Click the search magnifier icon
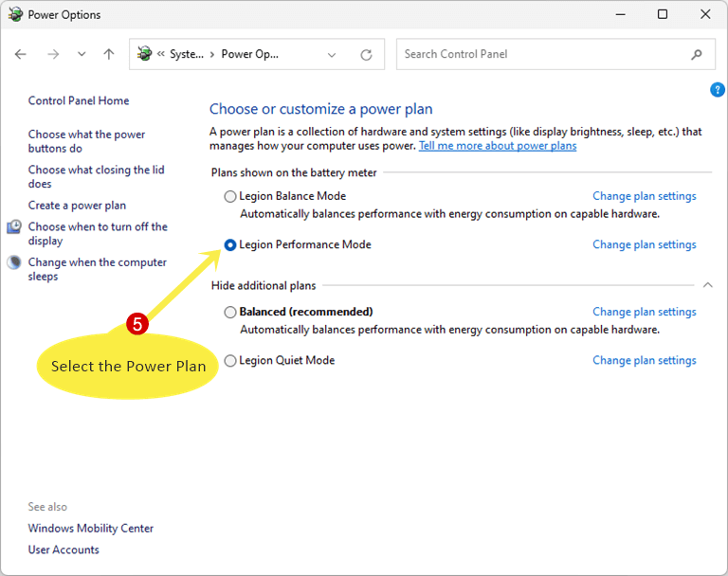Viewport: 728px width, 576px height. pyautogui.click(x=697, y=54)
